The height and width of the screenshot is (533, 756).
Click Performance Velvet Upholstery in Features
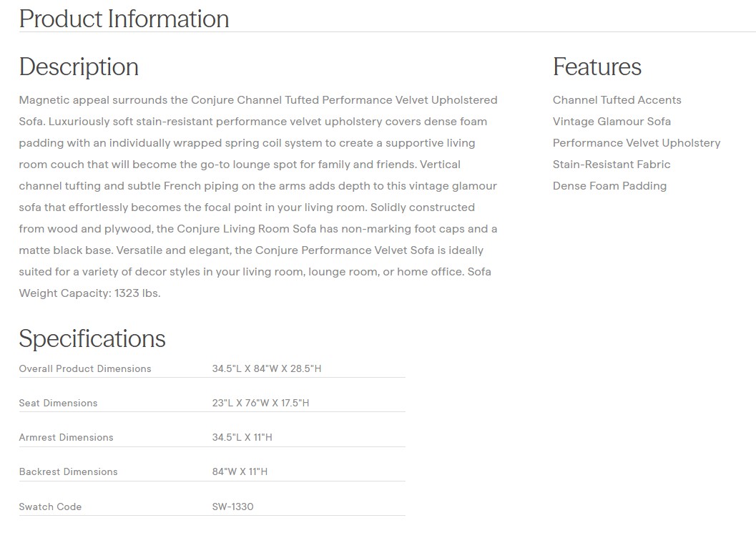[636, 143]
